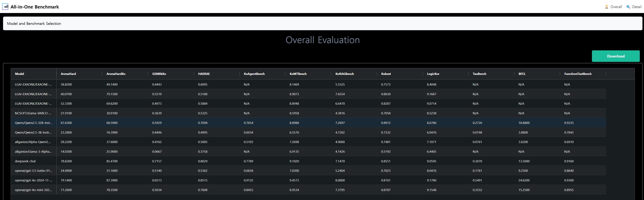644x200 pixels.
Task: Open the Overall page link
Action: [x=616, y=7]
